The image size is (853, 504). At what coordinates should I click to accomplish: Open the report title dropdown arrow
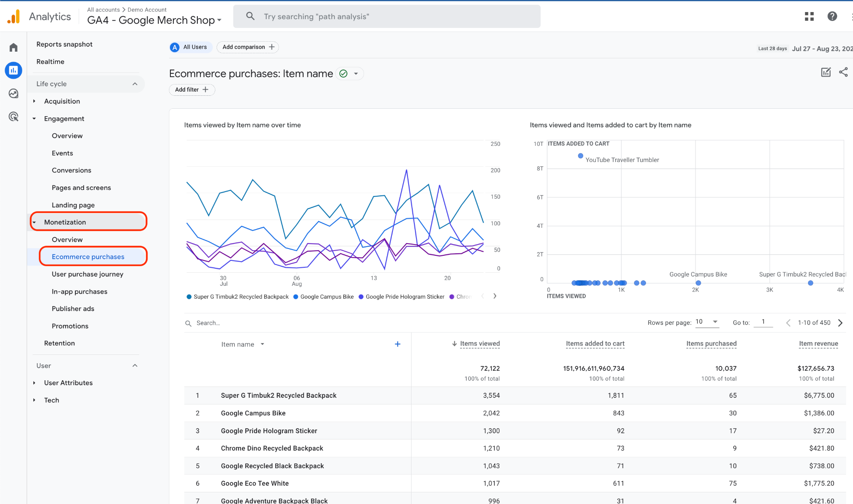point(356,74)
